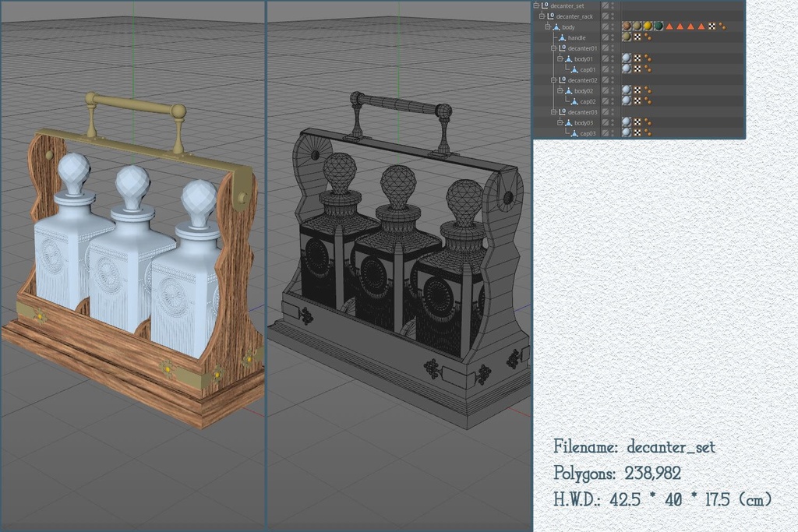798x532 pixels.
Task: Click the layer square for decanter03 row
Action: tap(605, 112)
